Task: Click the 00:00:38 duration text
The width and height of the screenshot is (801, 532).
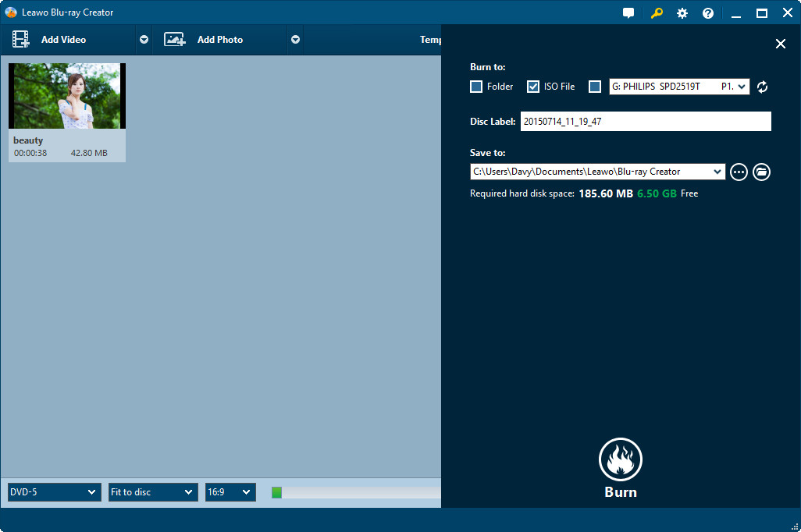Action: point(30,153)
